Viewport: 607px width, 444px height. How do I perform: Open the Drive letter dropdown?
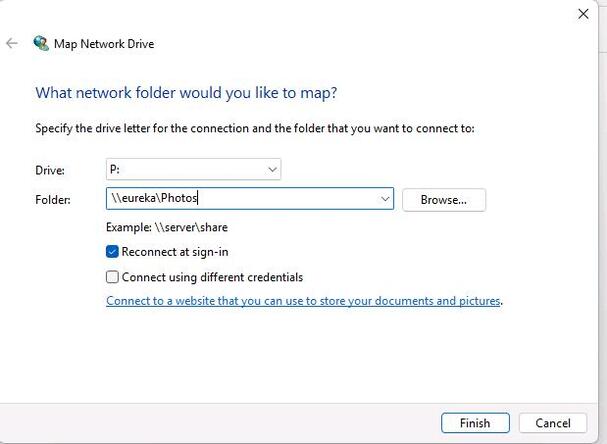pyautogui.click(x=273, y=169)
